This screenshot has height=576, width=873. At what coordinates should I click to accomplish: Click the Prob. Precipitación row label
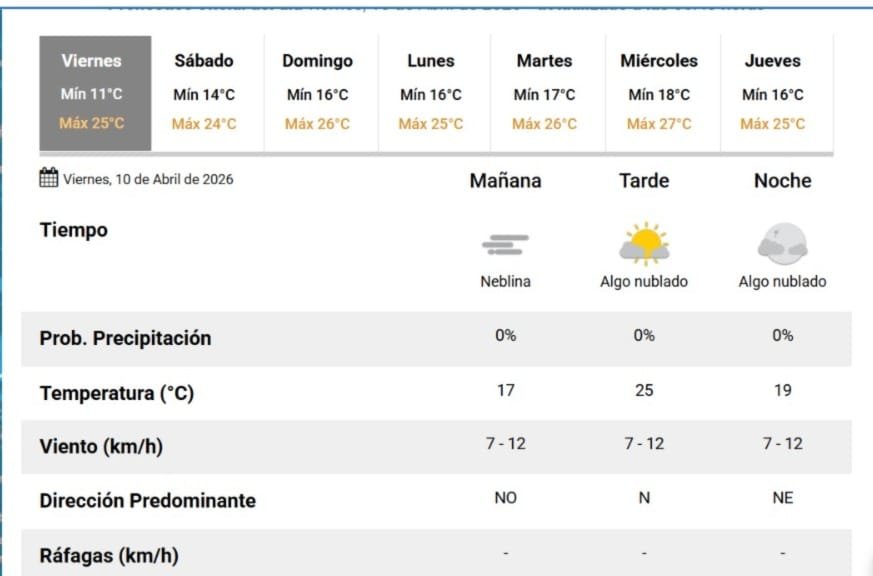click(x=125, y=338)
